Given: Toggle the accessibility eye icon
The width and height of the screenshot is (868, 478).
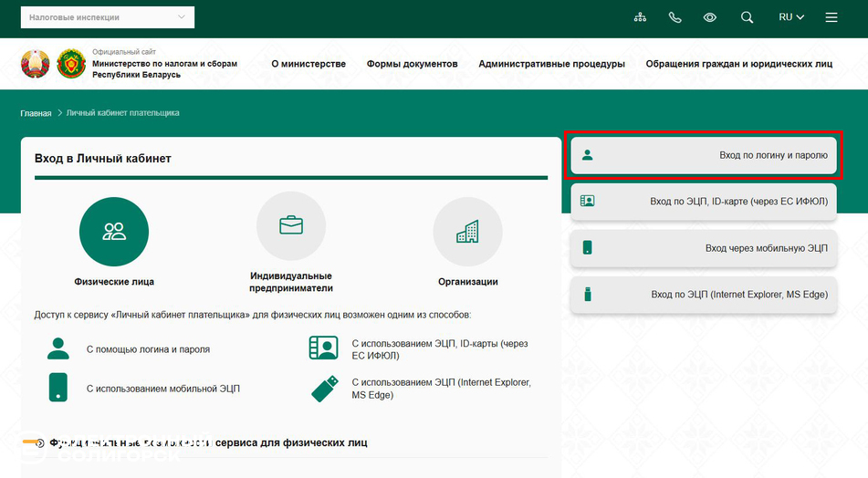Looking at the screenshot, I should (x=710, y=17).
